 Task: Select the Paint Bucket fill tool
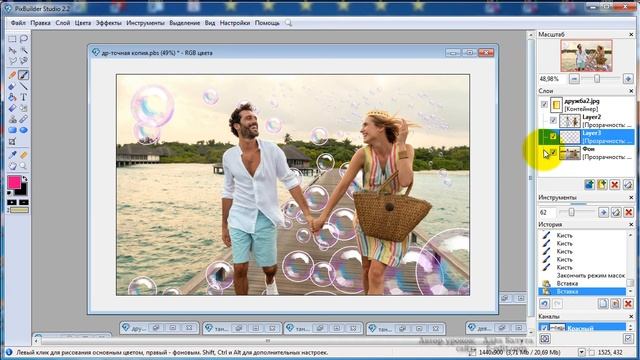[12, 97]
